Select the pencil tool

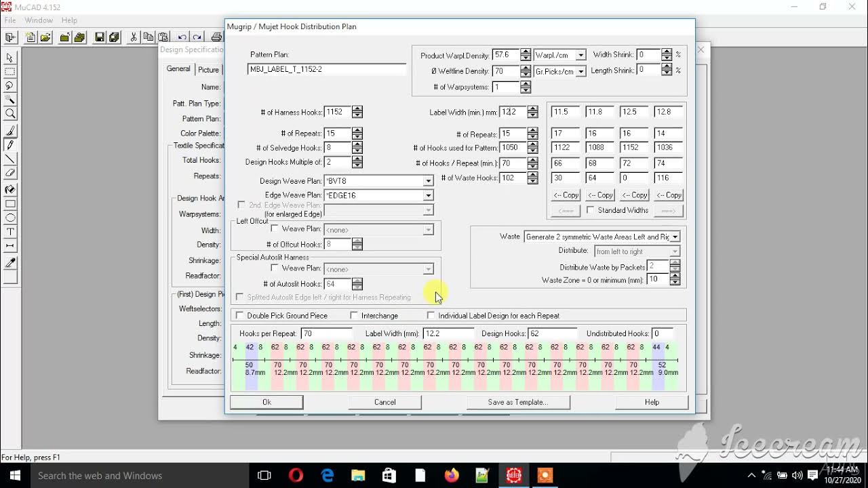[x=10, y=144]
